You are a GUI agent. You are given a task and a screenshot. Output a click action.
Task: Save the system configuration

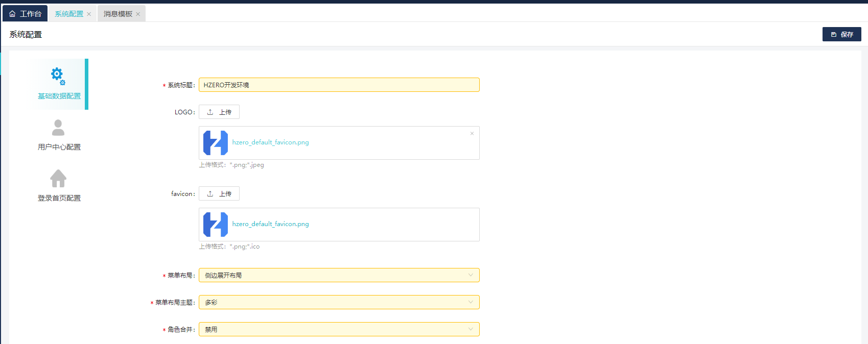point(841,34)
